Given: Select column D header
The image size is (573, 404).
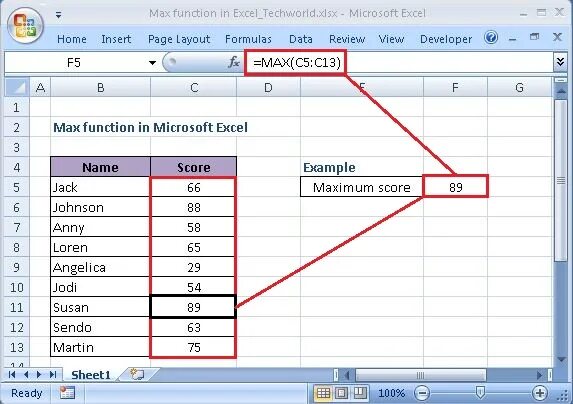Looking at the screenshot, I should click(268, 87).
